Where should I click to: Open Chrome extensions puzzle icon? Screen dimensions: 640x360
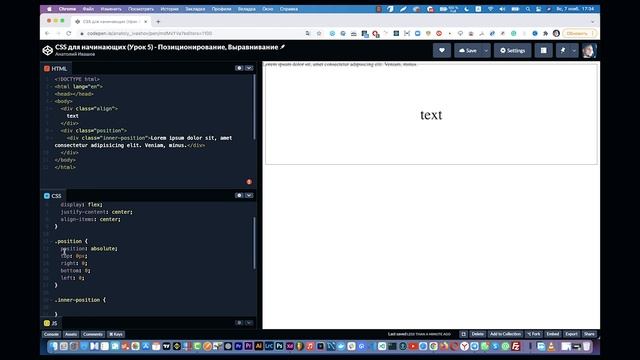pos(545,33)
